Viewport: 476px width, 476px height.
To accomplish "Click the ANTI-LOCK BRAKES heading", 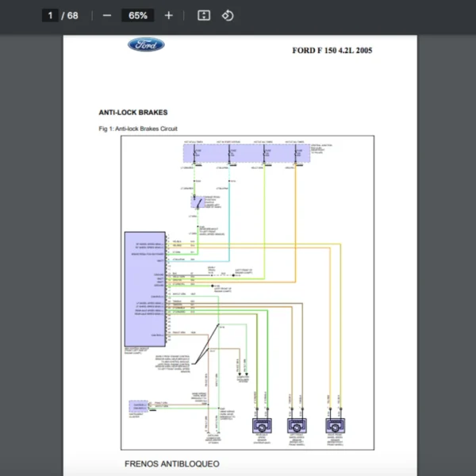I will point(133,113).
